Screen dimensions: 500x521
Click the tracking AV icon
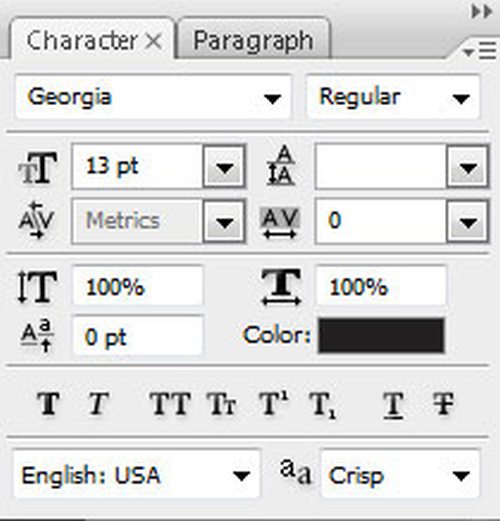tap(280, 223)
